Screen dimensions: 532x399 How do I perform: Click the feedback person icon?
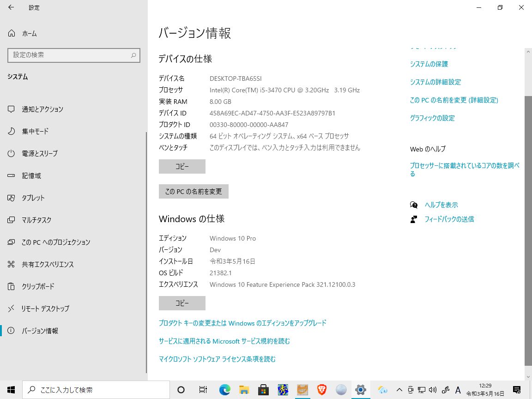(x=414, y=219)
